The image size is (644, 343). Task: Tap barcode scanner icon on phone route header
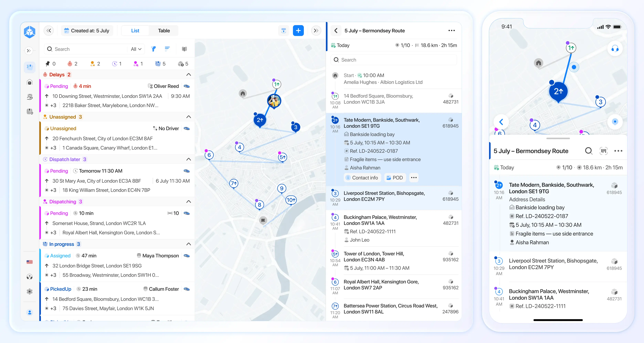(x=604, y=151)
